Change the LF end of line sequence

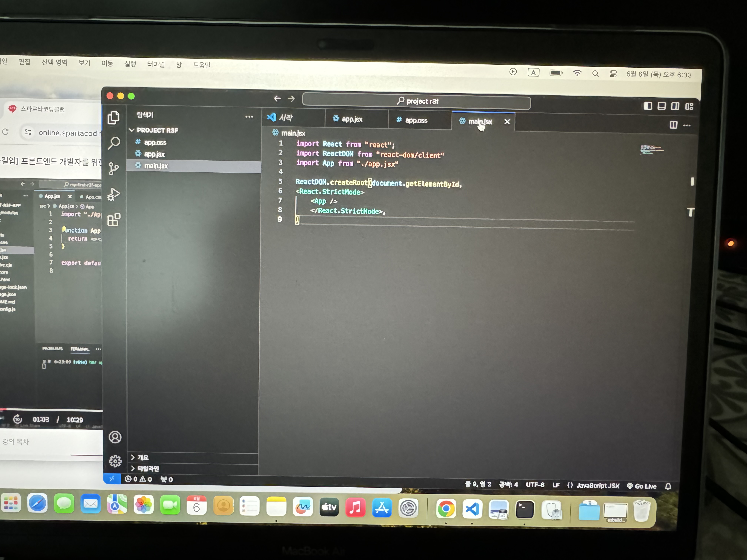click(x=556, y=485)
